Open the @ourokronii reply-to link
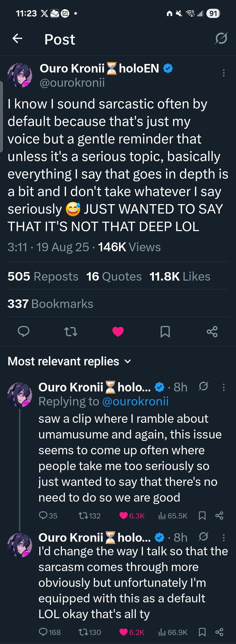This screenshot has width=236, height=644. click(135, 401)
